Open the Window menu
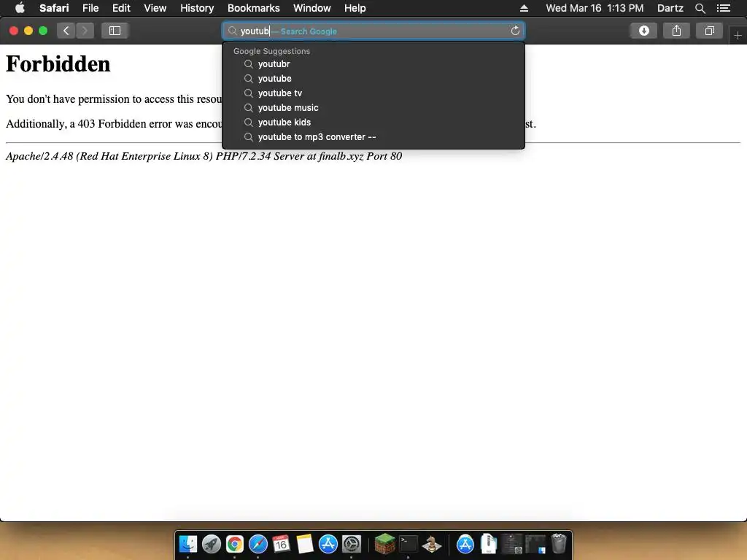Screen dimensions: 747x560 (312, 8)
